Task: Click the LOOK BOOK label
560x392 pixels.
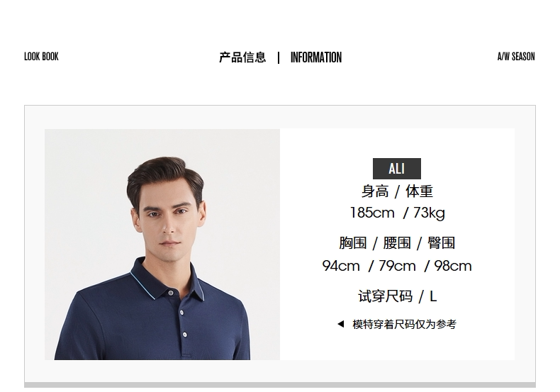Action: (x=41, y=57)
